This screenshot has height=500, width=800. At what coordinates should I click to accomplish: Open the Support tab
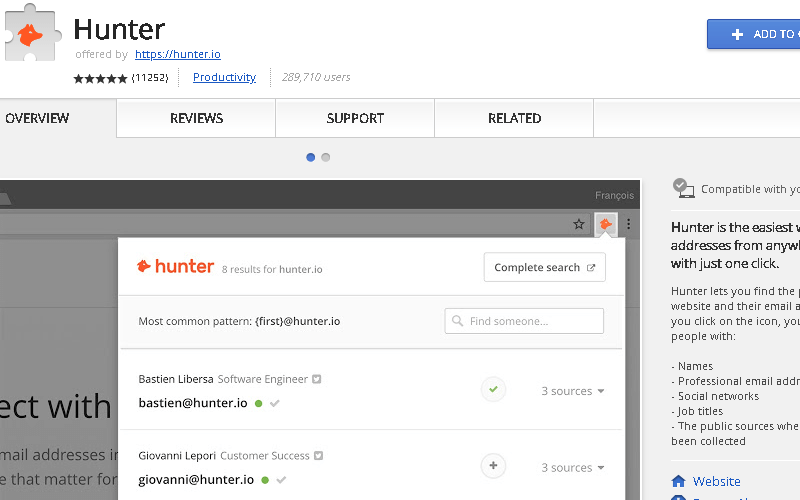tap(355, 118)
